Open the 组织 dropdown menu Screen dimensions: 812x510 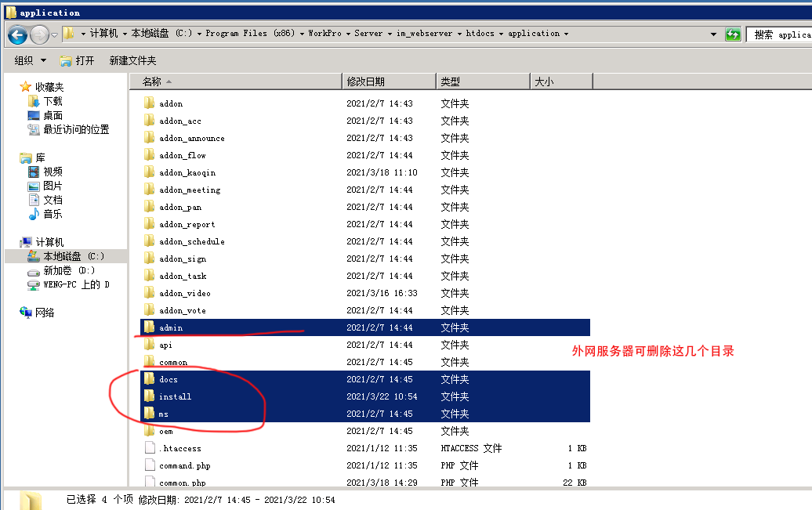pos(31,60)
